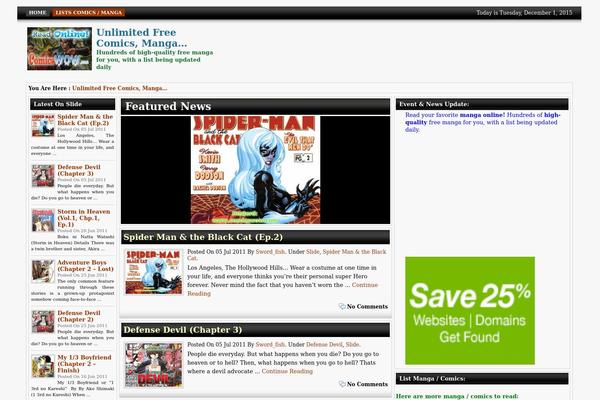Open sidebar link Spider Man & the Black Cat (Ep.2)
This screenshot has width=600, height=400.
click(x=85, y=119)
